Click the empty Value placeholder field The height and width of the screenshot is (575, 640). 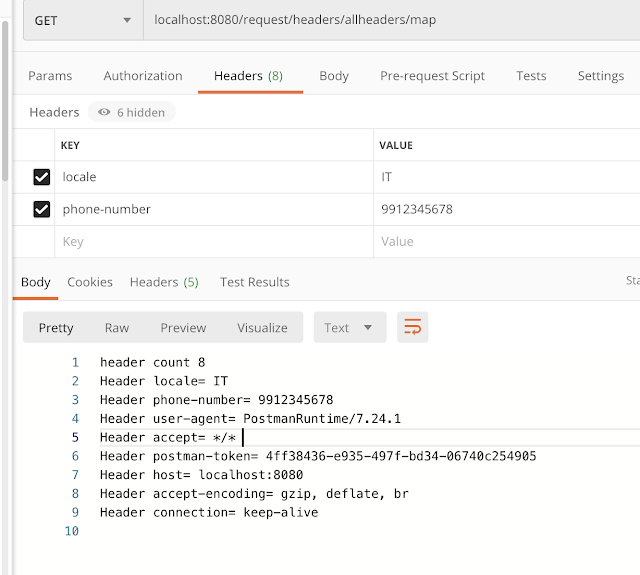point(507,242)
